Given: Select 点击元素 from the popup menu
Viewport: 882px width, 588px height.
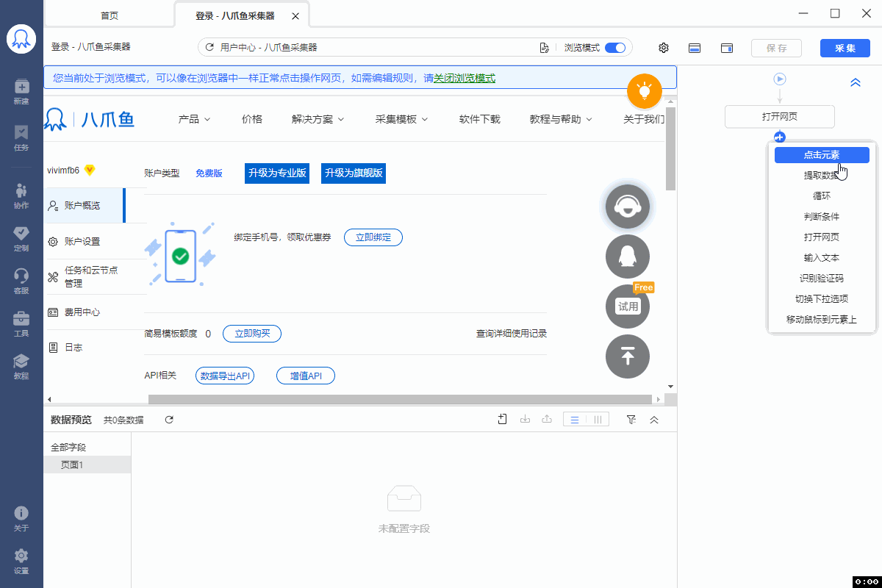Looking at the screenshot, I should (822, 155).
